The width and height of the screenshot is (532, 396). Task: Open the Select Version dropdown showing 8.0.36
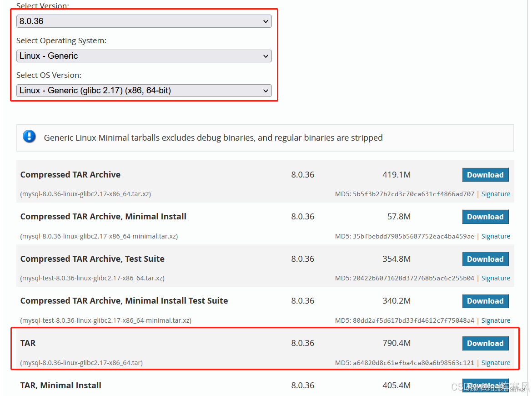(144, 21)
